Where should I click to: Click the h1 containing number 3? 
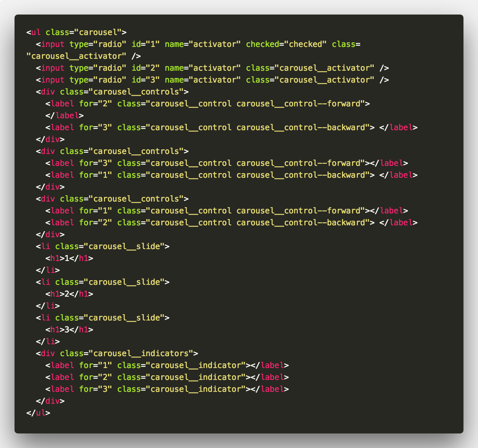(x=69, y=330)
